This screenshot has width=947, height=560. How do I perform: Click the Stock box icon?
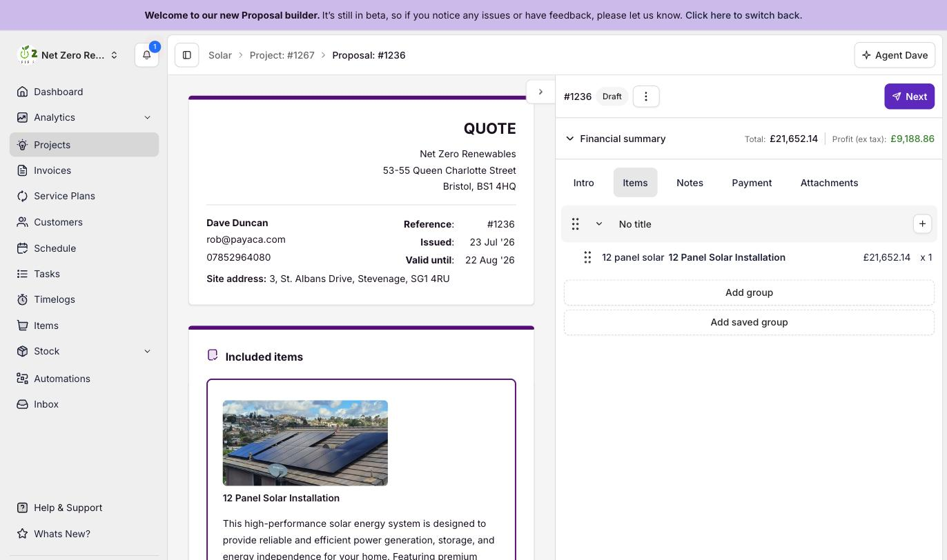[x=23, y=351]
